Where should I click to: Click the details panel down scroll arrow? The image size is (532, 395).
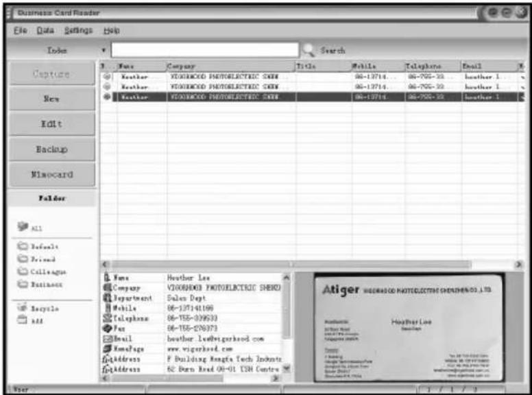287,368
